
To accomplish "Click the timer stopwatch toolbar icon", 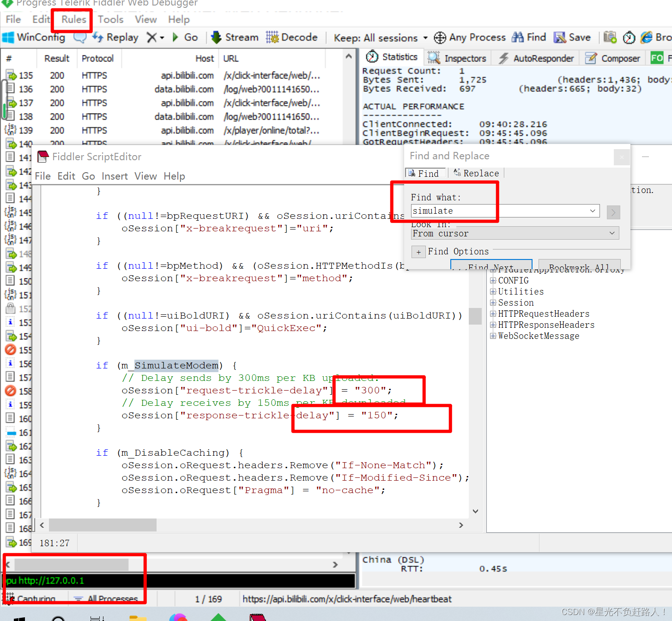I will [x=629, y=37].
